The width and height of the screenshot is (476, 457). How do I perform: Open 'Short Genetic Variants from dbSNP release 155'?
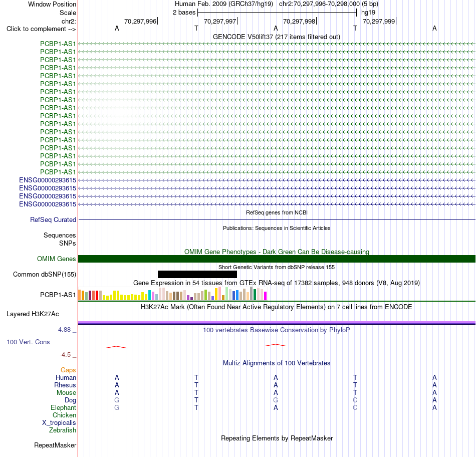point(277,267)
